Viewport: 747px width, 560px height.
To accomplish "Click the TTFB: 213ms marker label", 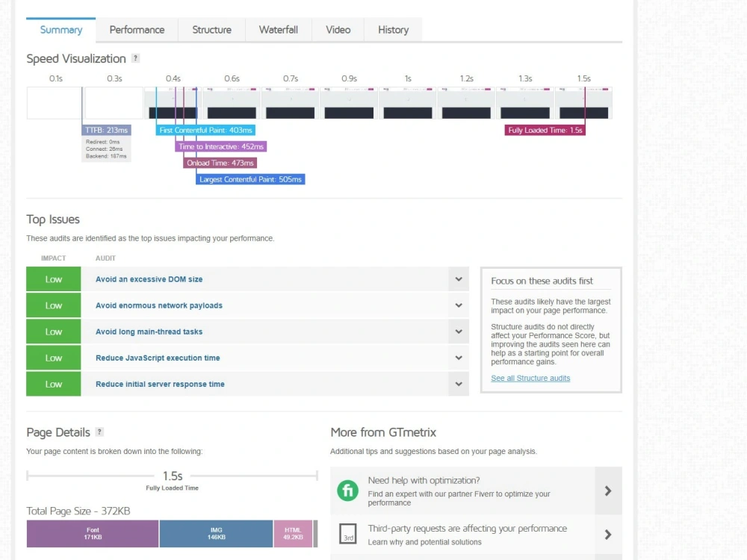I will (106, 130).
